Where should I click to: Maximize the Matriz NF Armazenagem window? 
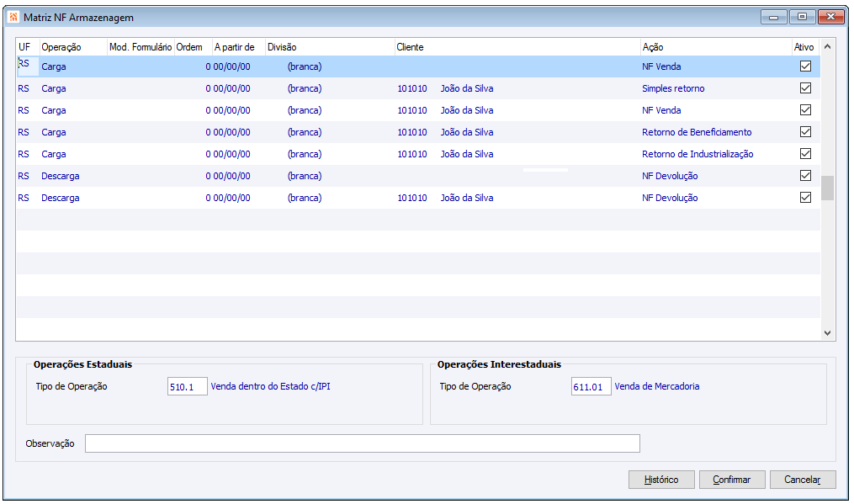pos(802,17)
